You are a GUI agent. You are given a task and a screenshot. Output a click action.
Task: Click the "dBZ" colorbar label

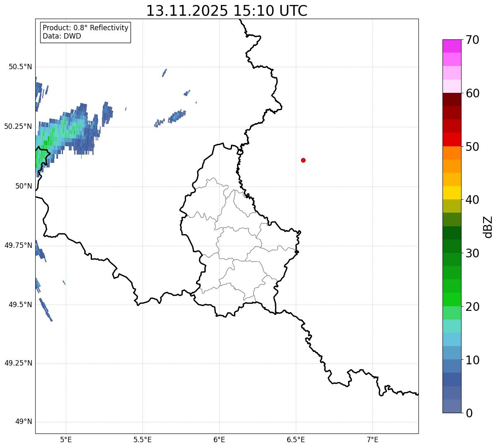488,227
